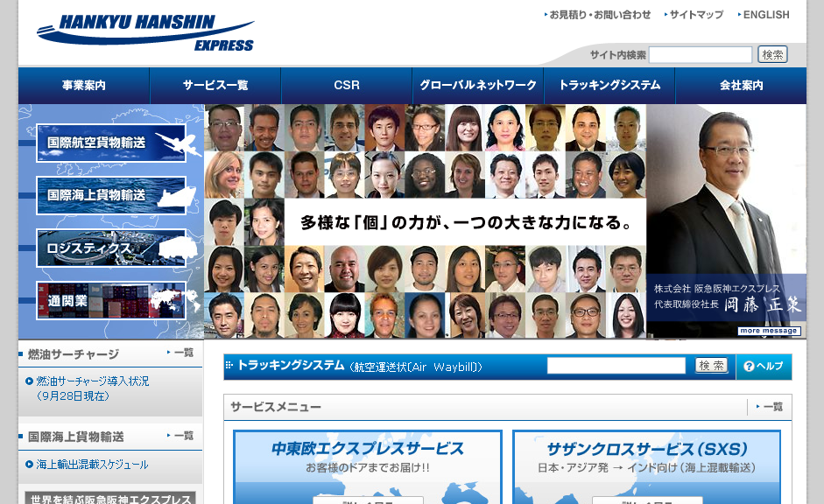This screenshot has height=504, width=824.
Task: Open 国際航空貨物輸送 airplane banner
Action: pyautogui.click(x=111, y=143)
